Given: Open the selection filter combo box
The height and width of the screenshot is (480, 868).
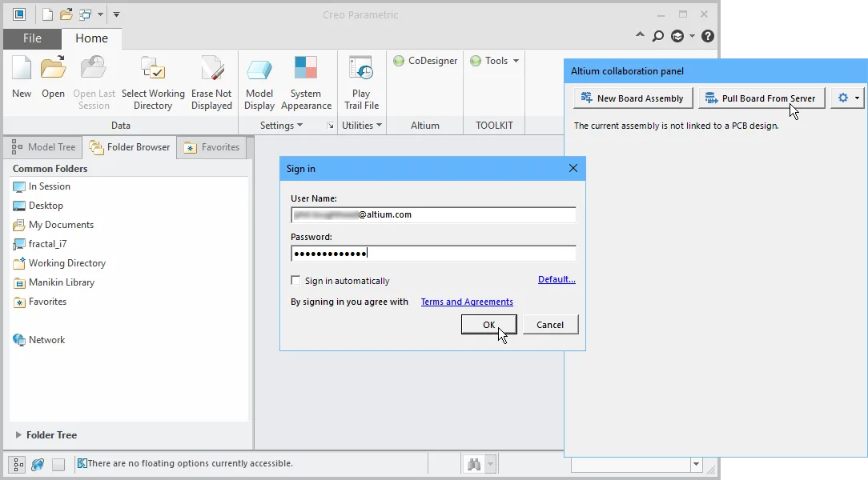Looking at the screenshot, I should [x=637, y=464].
